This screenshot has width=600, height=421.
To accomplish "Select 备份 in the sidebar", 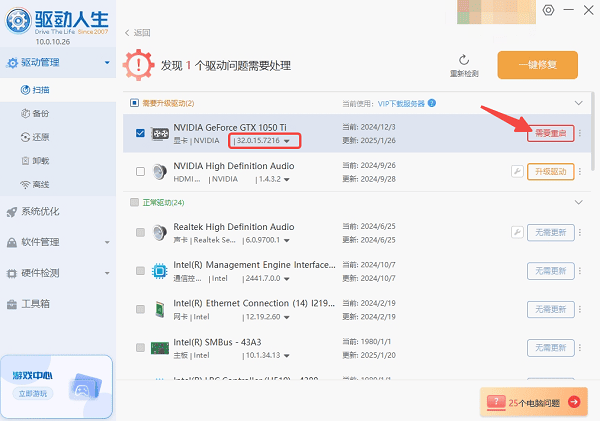I will [58, 114].
